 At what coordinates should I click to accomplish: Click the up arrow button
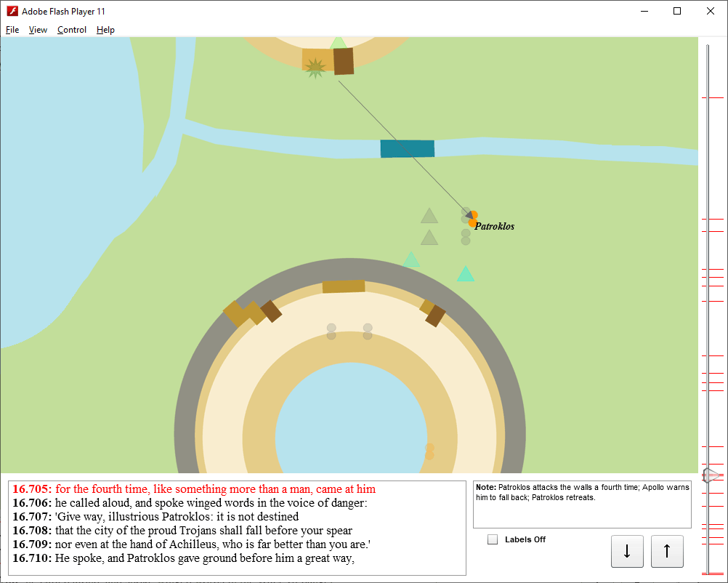click(667, 551)
